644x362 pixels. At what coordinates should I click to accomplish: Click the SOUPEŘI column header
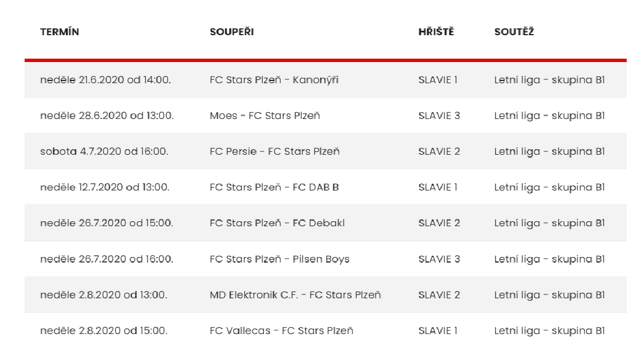click(x=231, y=32)
